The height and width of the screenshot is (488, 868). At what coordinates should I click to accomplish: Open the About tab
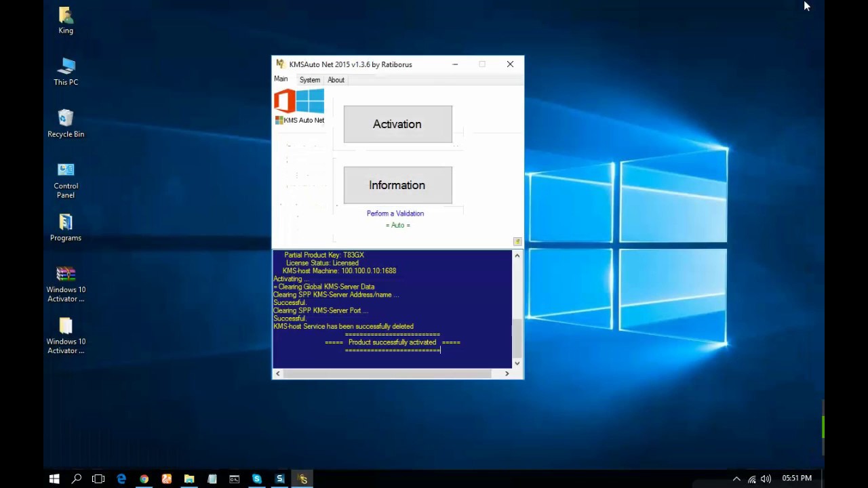336,80
